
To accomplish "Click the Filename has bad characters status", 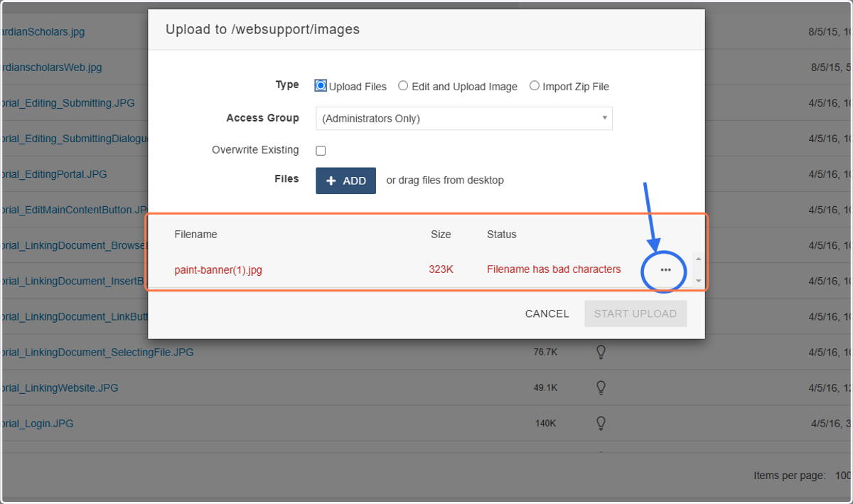I will [x=554, y=269].
